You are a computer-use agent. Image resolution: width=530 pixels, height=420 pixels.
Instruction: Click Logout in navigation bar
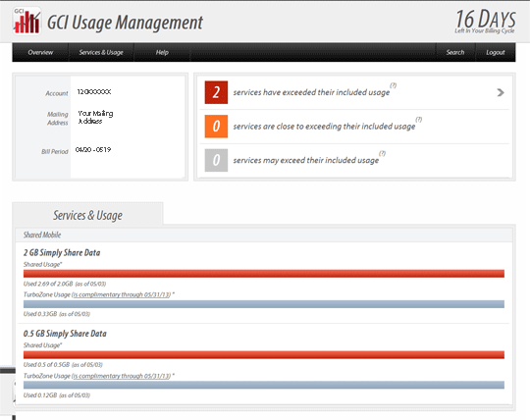click(496, 52)
